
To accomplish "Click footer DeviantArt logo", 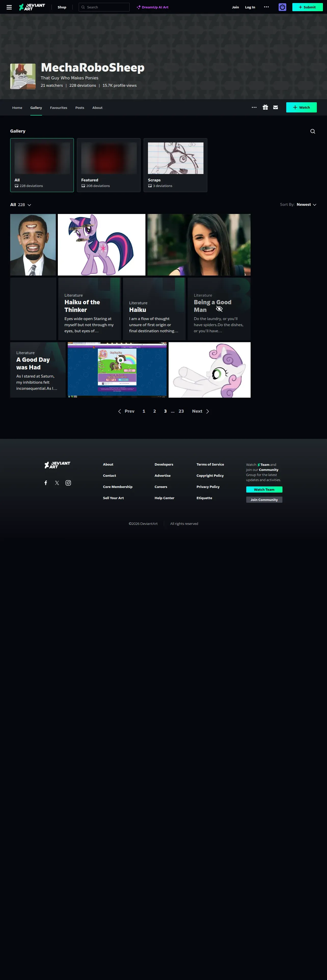I will 58,465.
